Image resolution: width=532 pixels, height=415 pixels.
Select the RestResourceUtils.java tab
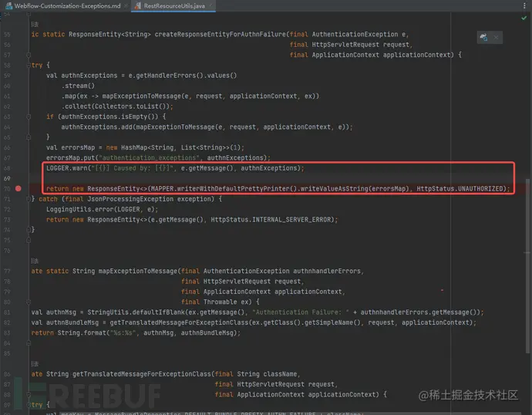click(x=174, y=5)
